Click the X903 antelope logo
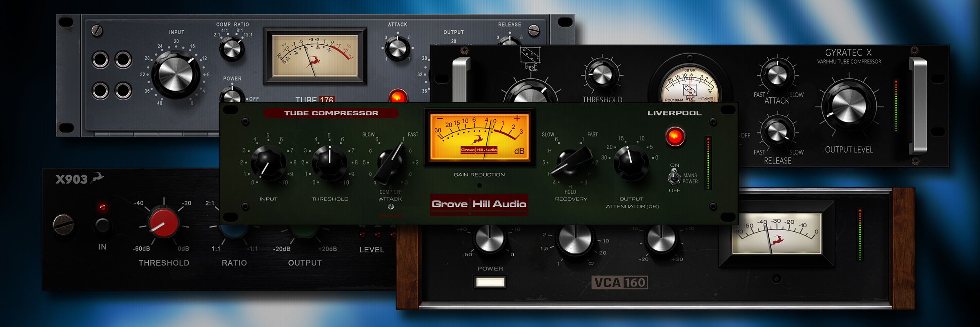Viewport: 980px width, 327px height. (97, 177)
